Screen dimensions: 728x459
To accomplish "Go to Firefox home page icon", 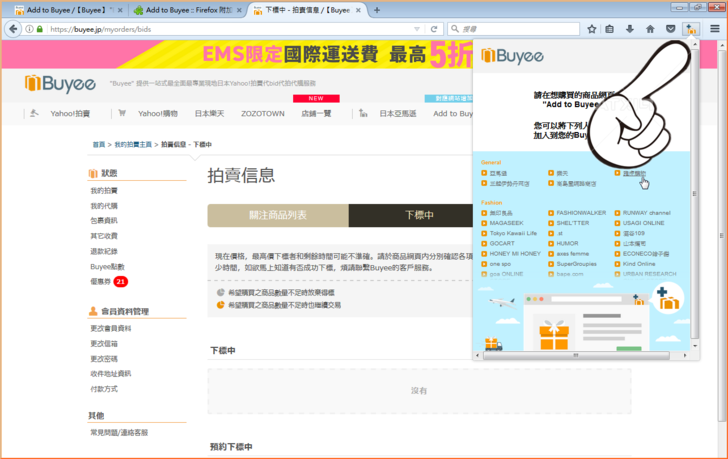I will (650, 29).
